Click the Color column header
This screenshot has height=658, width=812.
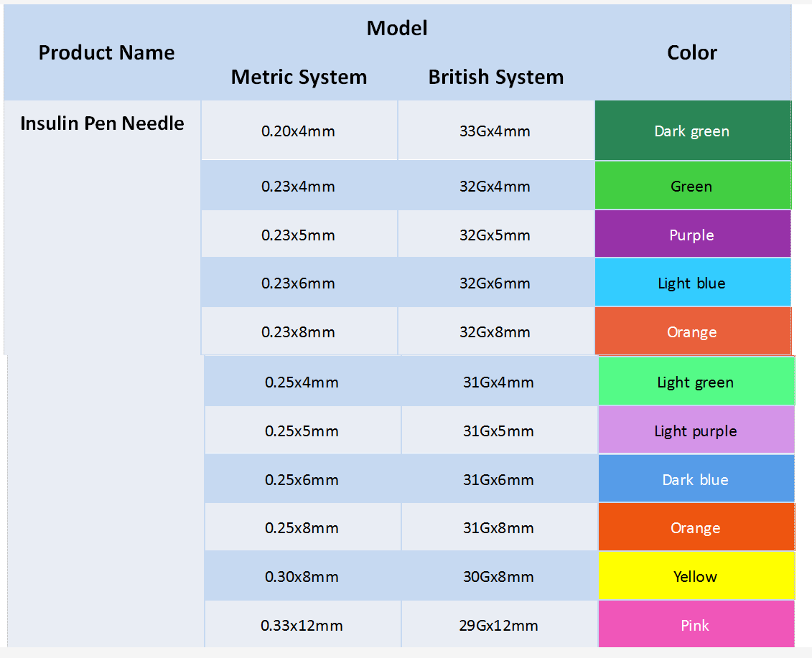(x=692, y=53)
